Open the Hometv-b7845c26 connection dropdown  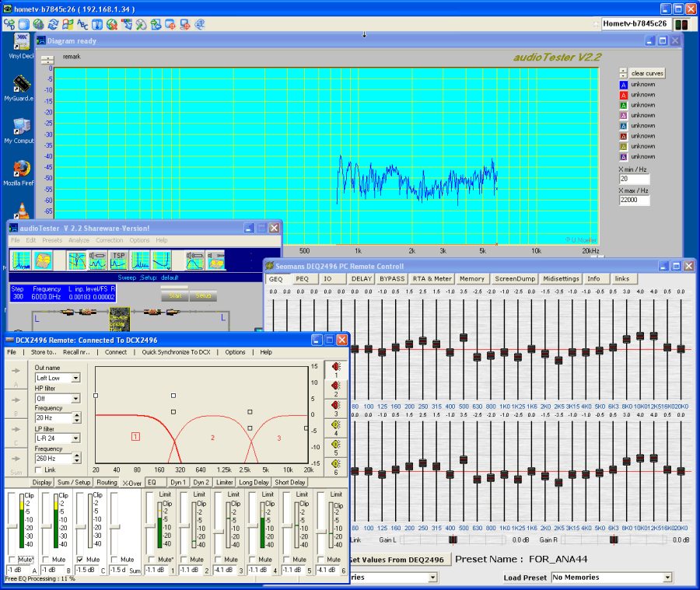tap(635, 23)
